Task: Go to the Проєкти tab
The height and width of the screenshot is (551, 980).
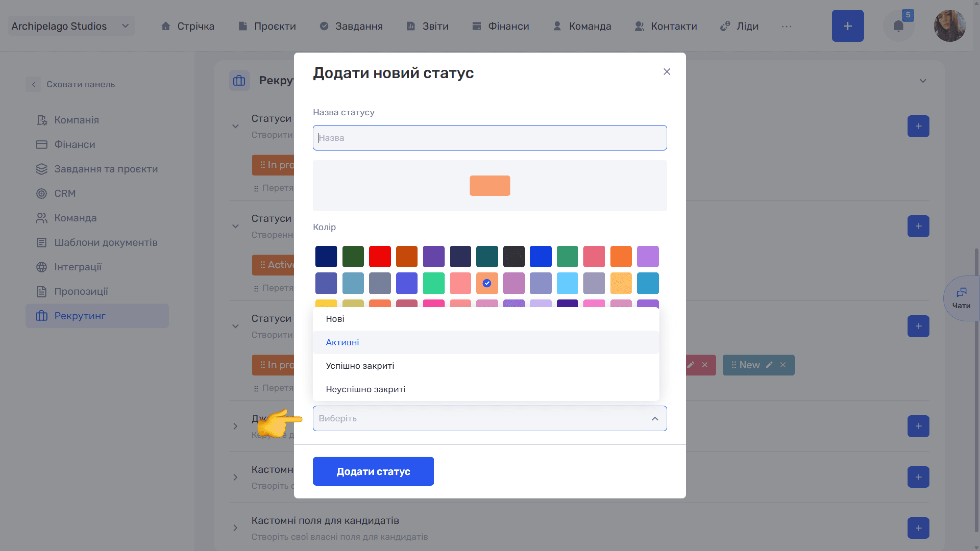Action: click(x=267, y=26)
